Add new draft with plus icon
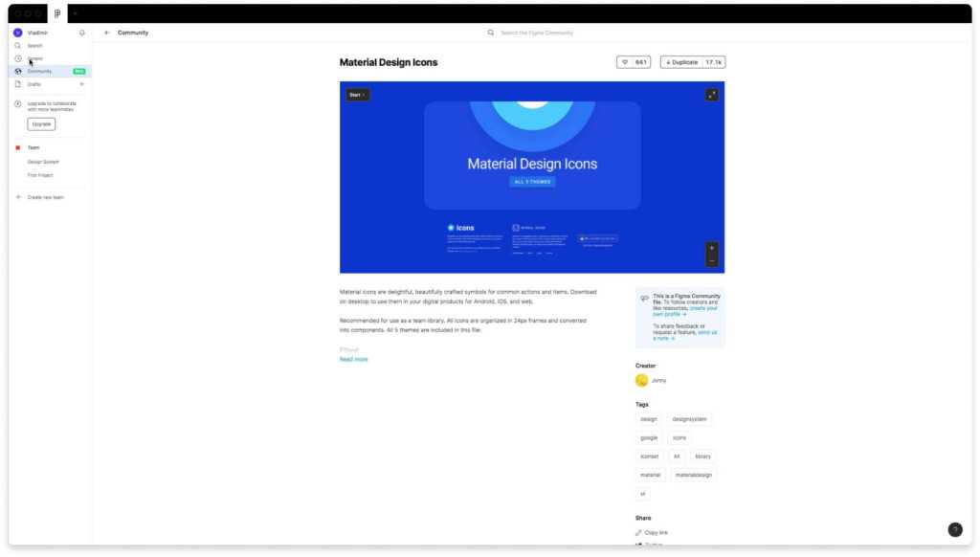 (x=81, y=84)
